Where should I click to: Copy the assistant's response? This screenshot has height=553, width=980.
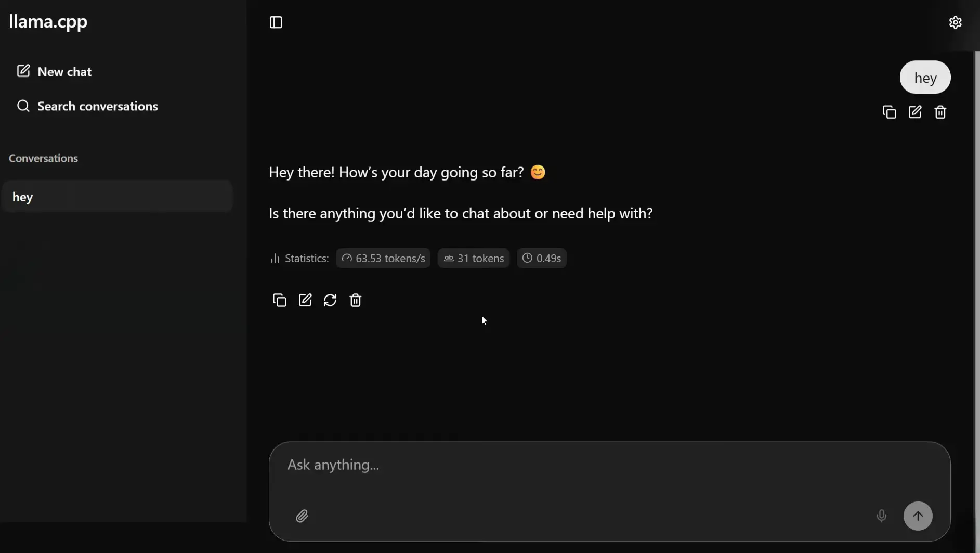[x=279, y=300]
